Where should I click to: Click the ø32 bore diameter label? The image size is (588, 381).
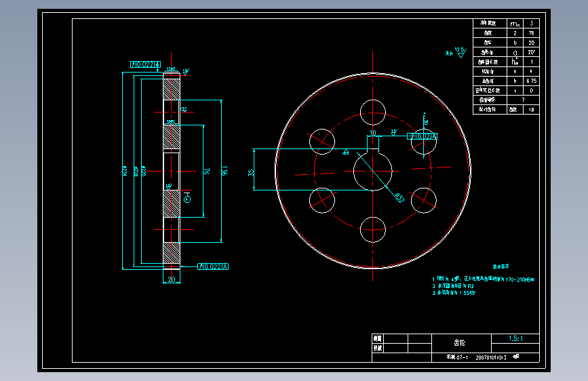point(399,197)
